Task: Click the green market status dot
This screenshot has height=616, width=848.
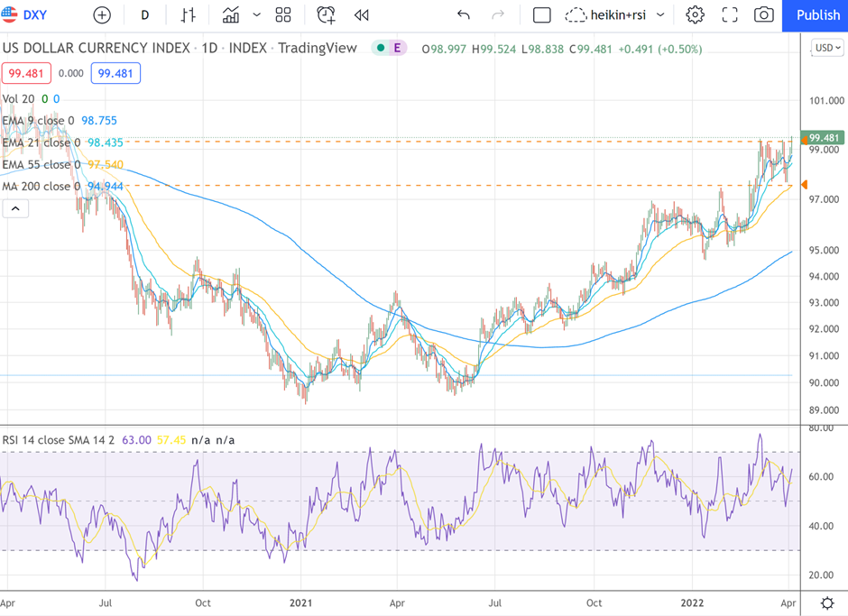Action: pyautogui.click(x=381, y=49)
